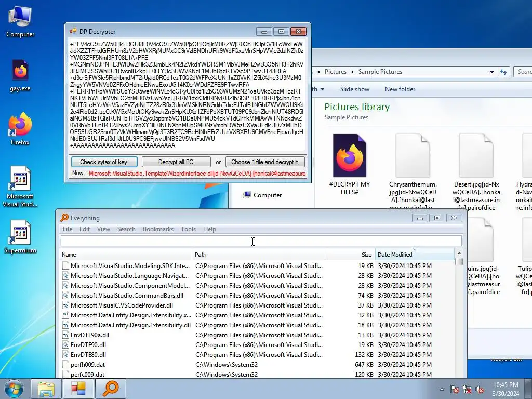The height and width of the screenshot is (399, 532).
Task: Click the Everything magnifier title icon
Action: pos(64,218)
